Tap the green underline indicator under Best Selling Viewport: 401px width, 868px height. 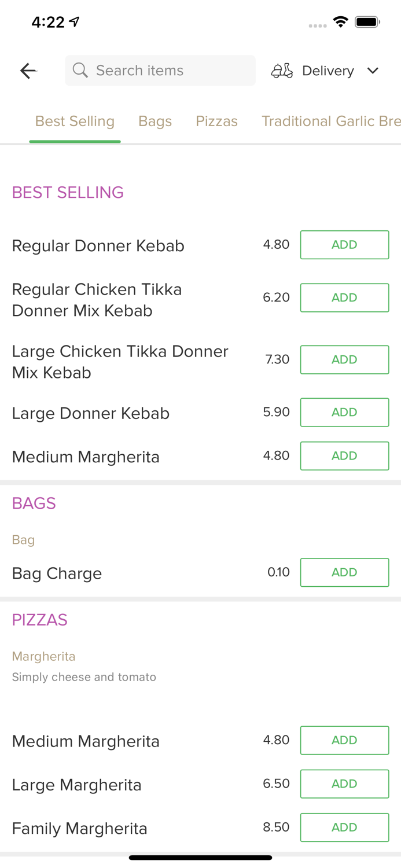[x=75, y=139]
